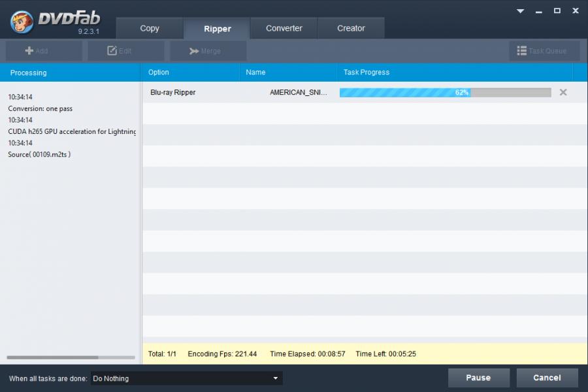
Task: Pause the current ripping task
Action: (478, 378)
